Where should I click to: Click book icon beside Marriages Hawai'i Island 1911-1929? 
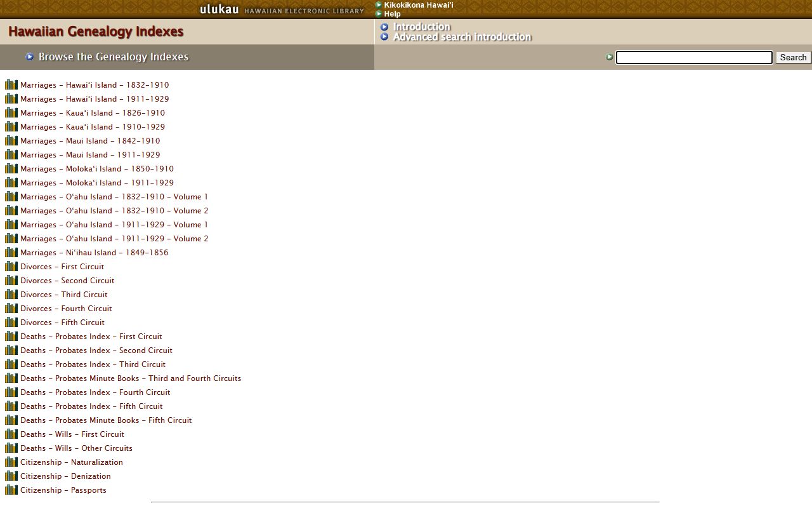(x=11, y=98)
